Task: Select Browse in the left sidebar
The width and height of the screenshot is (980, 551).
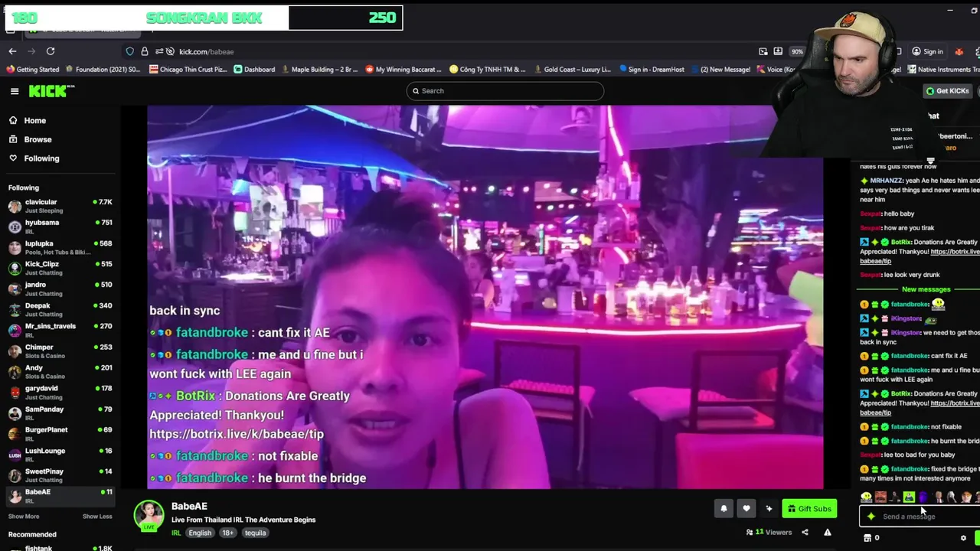Action: 38,139
